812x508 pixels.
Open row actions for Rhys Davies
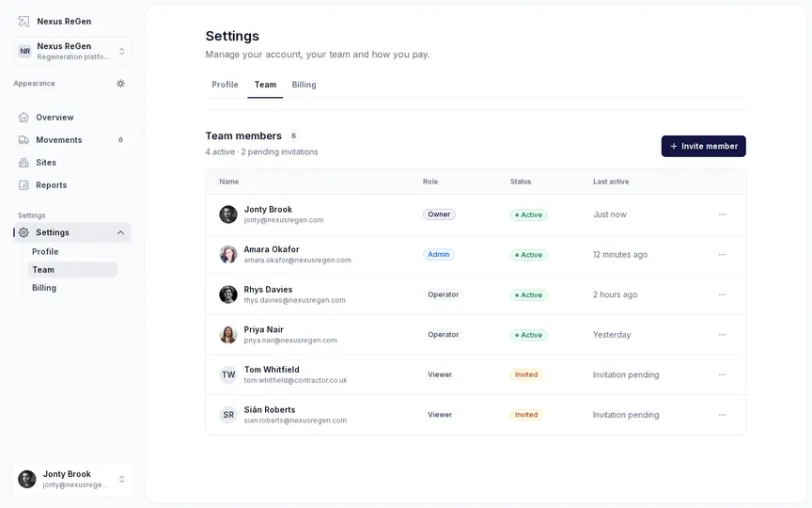722,294
